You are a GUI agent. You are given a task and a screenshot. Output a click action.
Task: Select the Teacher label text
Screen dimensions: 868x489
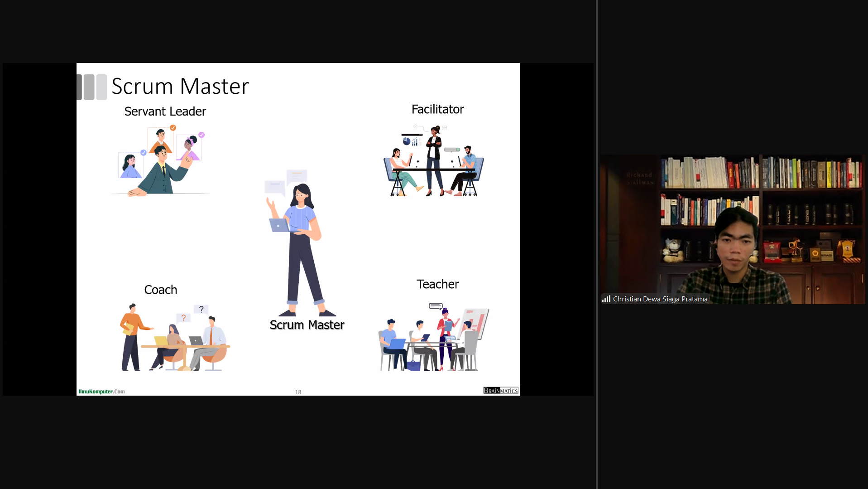tap(437, 284)
